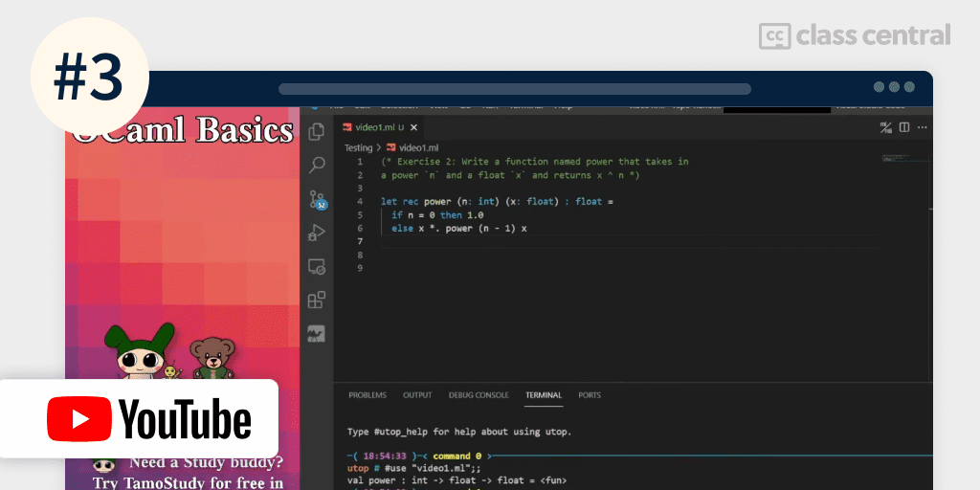Open the Explorer view in activity bar
The width and height of the screenshot is (980, 490).
(317, 130)
